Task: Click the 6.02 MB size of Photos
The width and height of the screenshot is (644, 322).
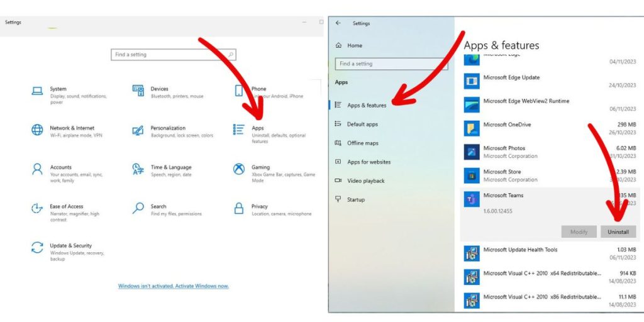Action: (x=626, y=148)
